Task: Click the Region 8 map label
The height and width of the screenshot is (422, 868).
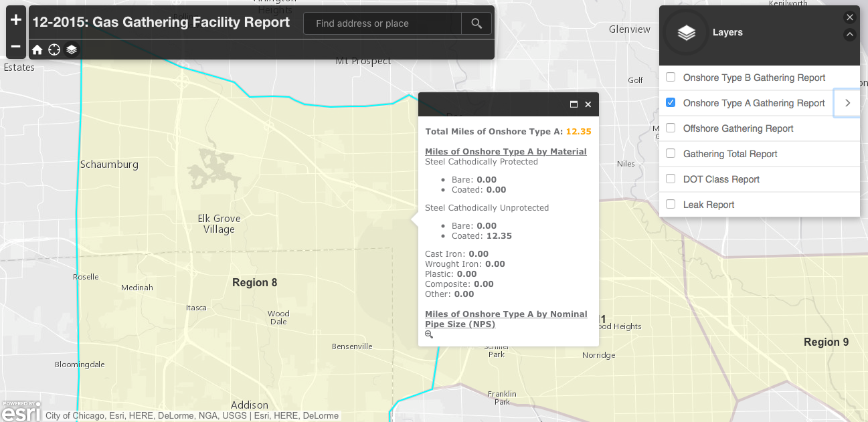Action: pyautogui.click(x=254, y=283)
